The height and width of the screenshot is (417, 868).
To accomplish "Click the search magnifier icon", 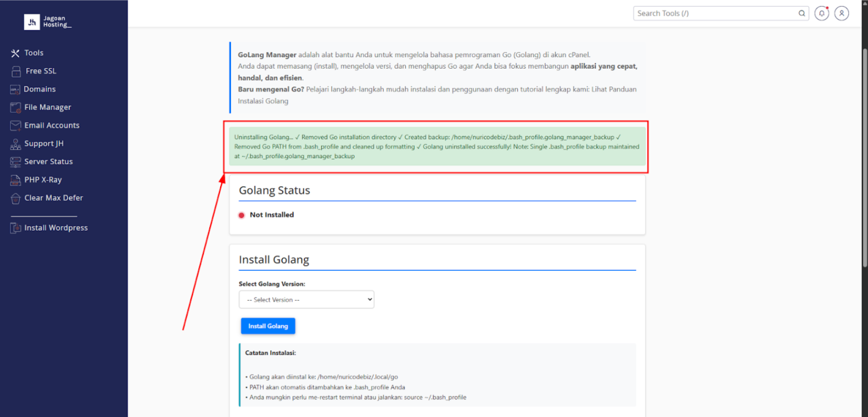I will 802,14.
